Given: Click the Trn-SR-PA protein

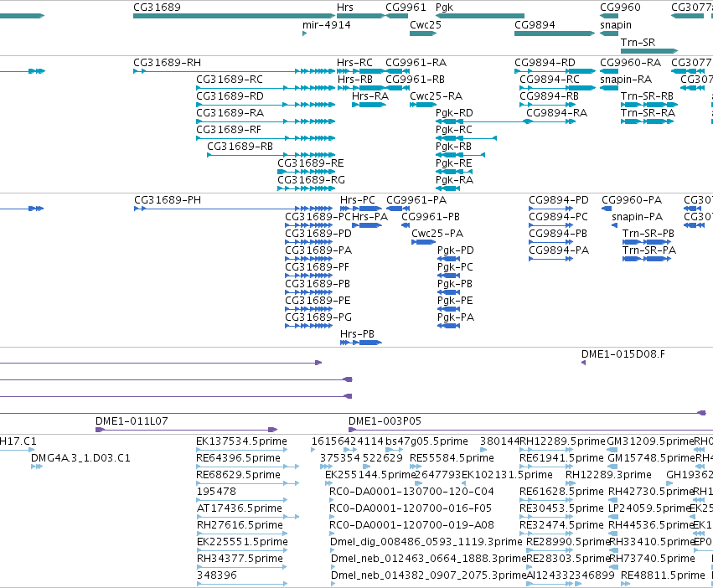Looking at the screenshot, I should 647,259.
